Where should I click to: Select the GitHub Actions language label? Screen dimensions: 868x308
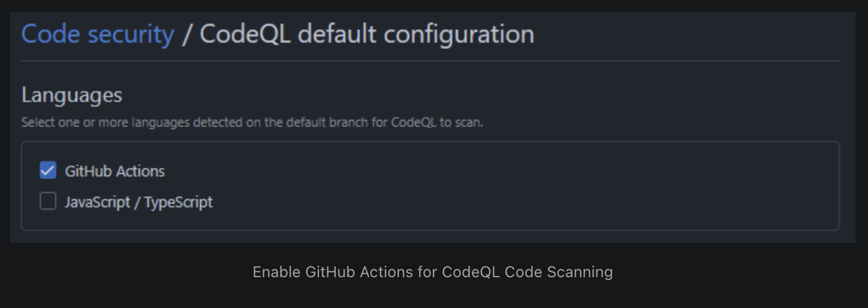114,171
